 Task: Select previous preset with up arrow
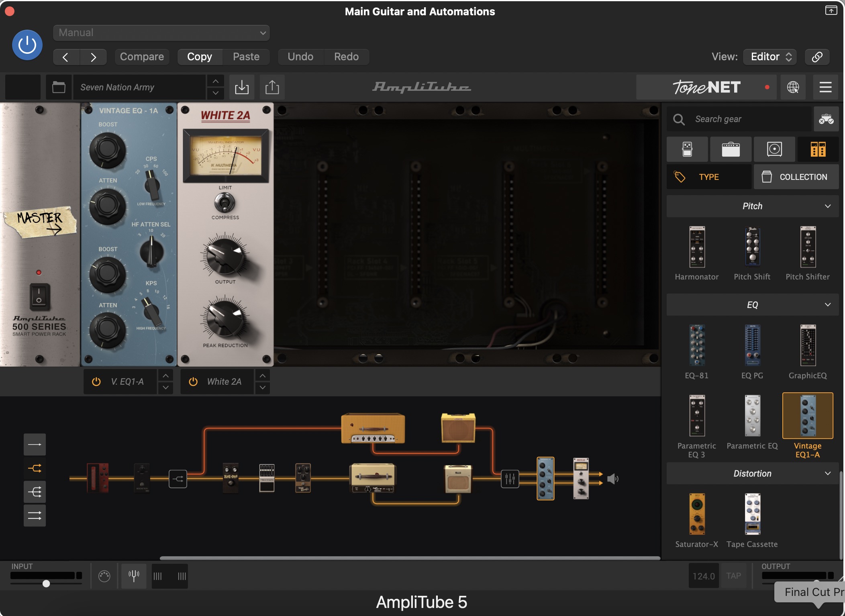click(x=216, y=81)
